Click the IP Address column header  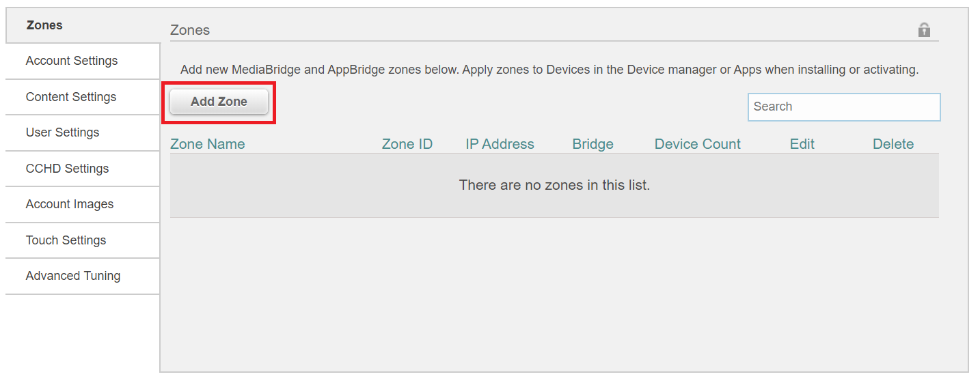pyautogui.click(x=500, y=144)
